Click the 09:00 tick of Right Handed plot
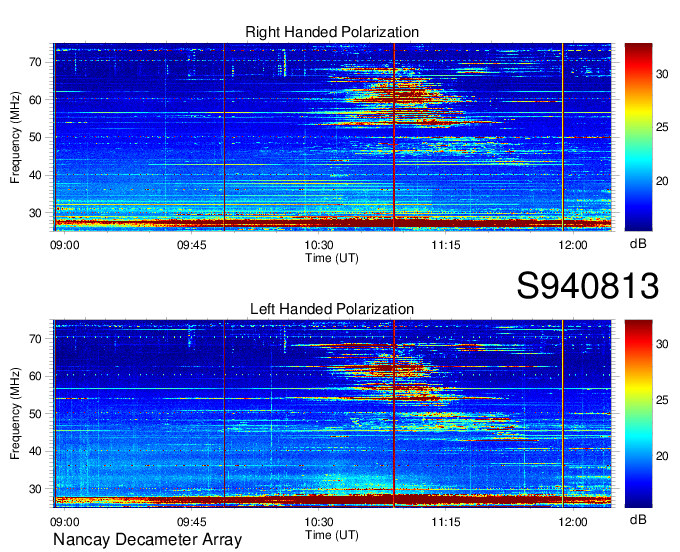Screen dimensions: 680x552 [65, 245]
